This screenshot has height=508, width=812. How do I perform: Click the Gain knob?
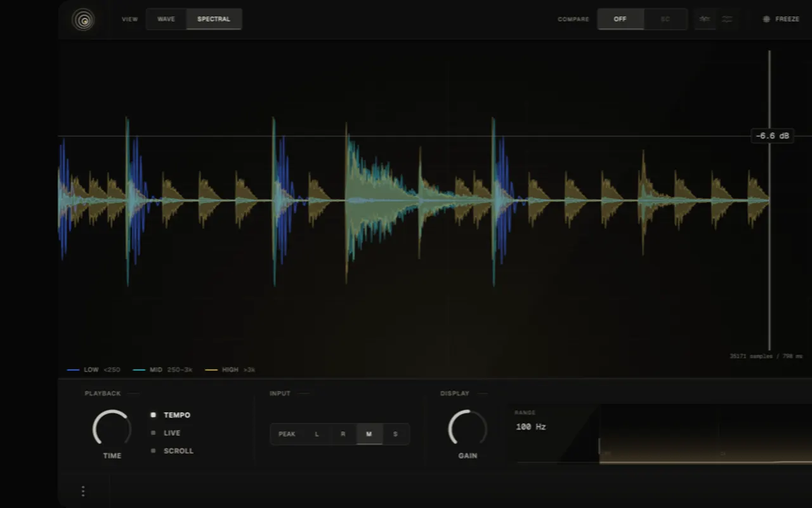tap(468, 428)
